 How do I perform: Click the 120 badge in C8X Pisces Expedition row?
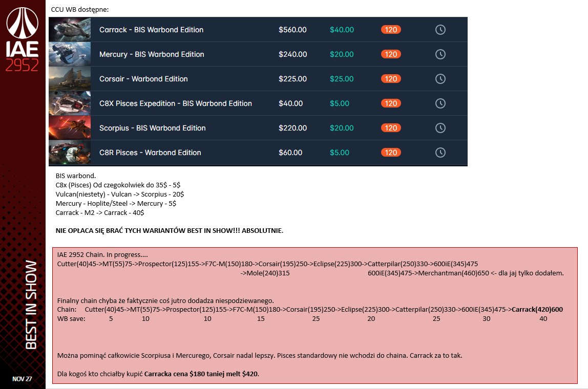coord(391,103)
